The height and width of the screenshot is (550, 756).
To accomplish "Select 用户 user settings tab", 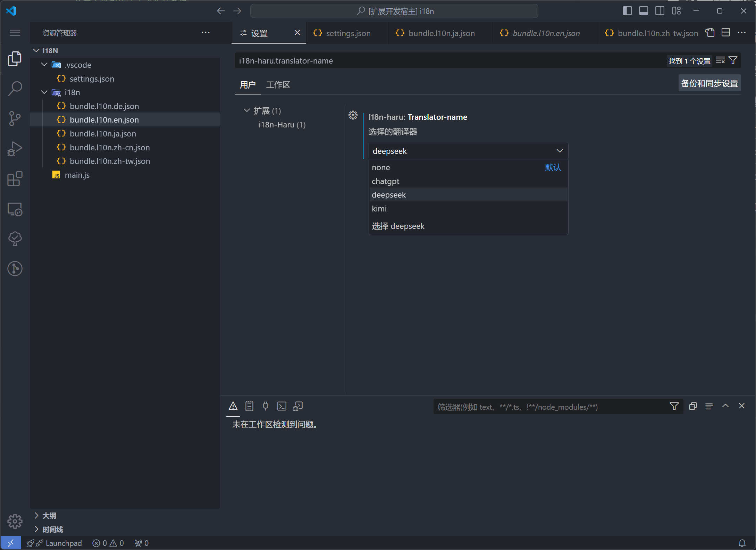I will 248,85.
